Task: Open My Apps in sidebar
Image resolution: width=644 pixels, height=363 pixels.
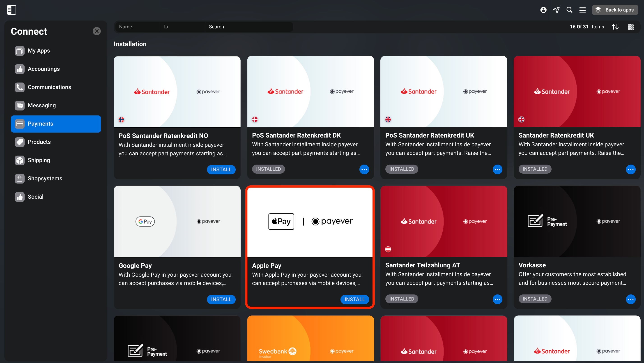Action: coord(56,51)
